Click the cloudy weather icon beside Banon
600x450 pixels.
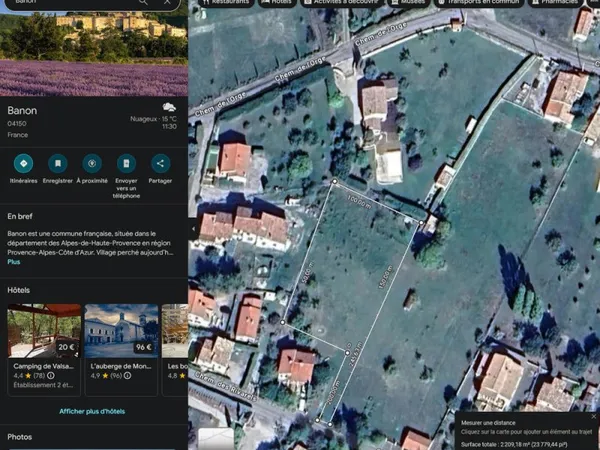(x=169, y=107)
